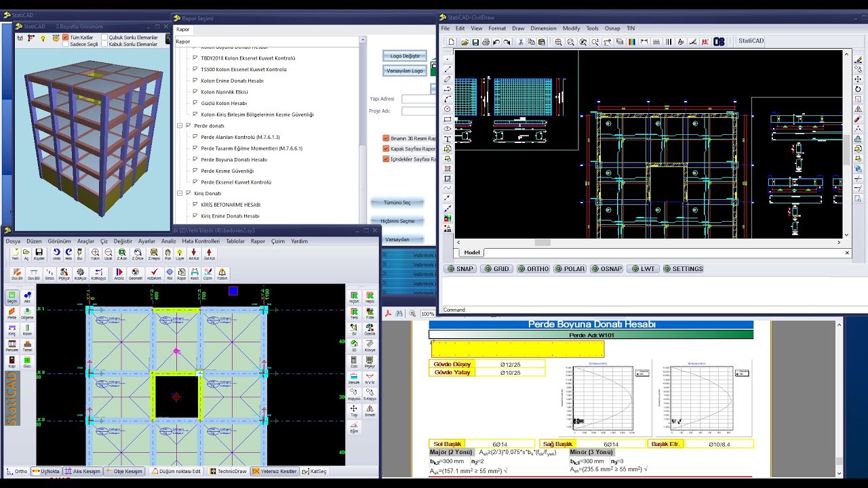Screen dimensions: 868x488
Task: Click the Analiz icon in StatiCAD toolbar
Action: tap(119, 274)
